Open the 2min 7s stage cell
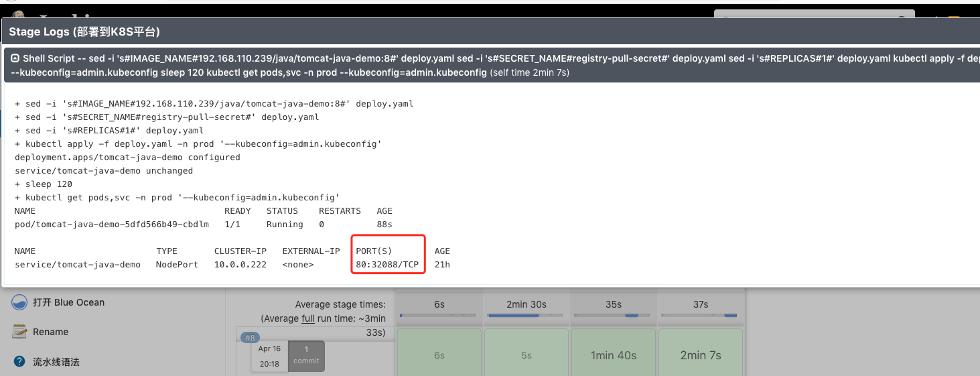This screenshot has width=980, height=376. point(701,355)
